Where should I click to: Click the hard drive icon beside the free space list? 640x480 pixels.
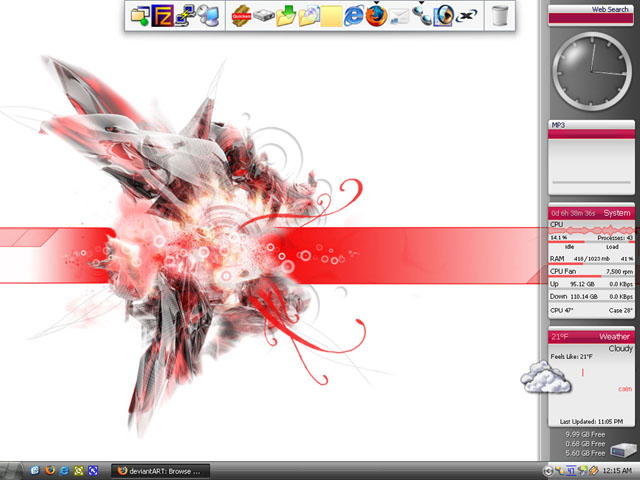(623, 450)
